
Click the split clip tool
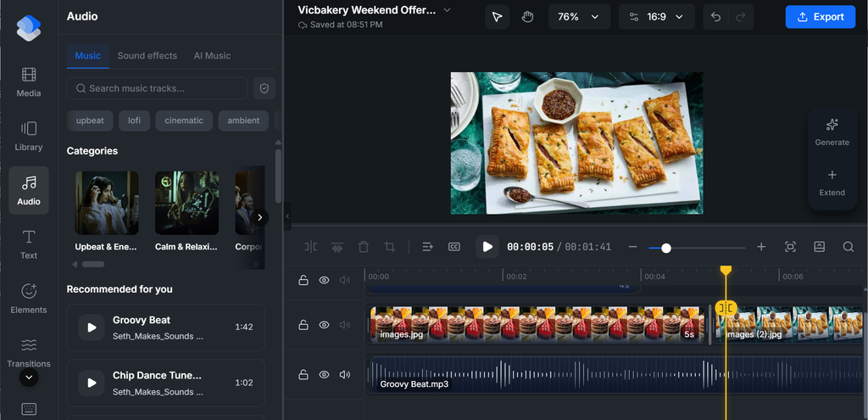pyautogui.click(x=311, y=247)
